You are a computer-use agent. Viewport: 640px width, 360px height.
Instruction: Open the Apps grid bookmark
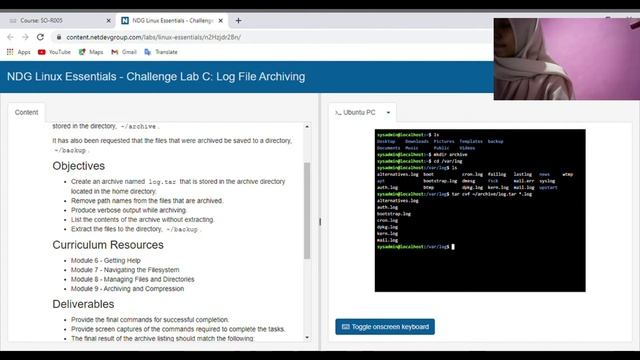(18, 52)
